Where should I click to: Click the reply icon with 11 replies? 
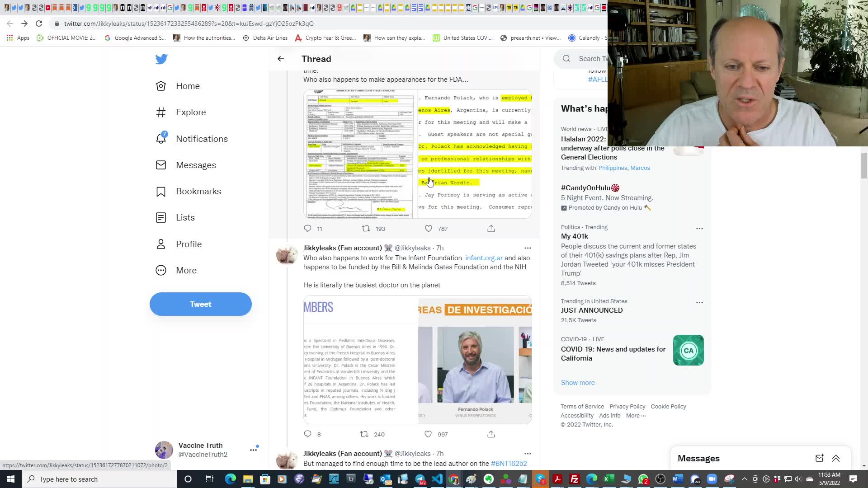307,229
